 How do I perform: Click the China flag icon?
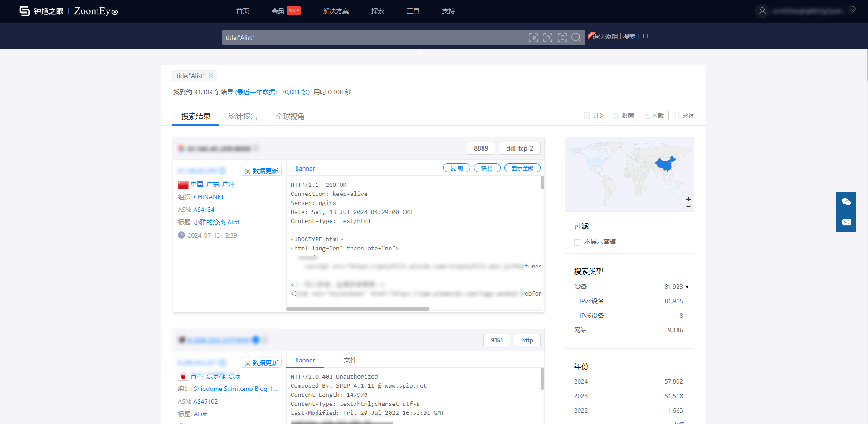click(183, 185)
